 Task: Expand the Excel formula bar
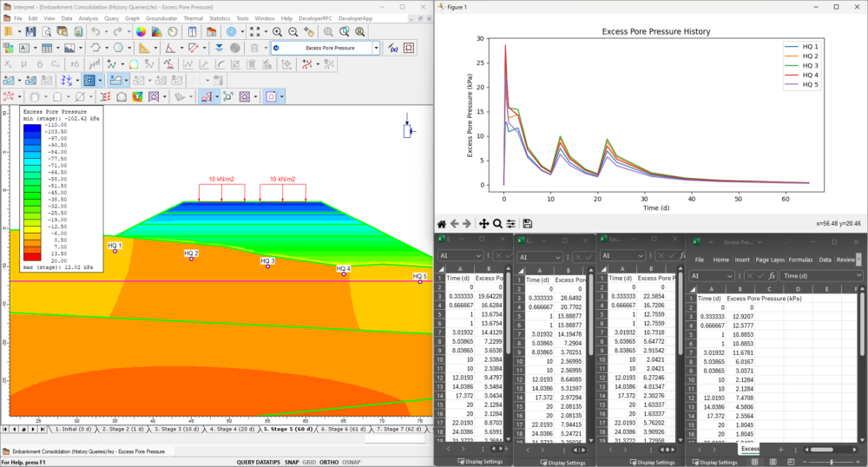(861, 275)
